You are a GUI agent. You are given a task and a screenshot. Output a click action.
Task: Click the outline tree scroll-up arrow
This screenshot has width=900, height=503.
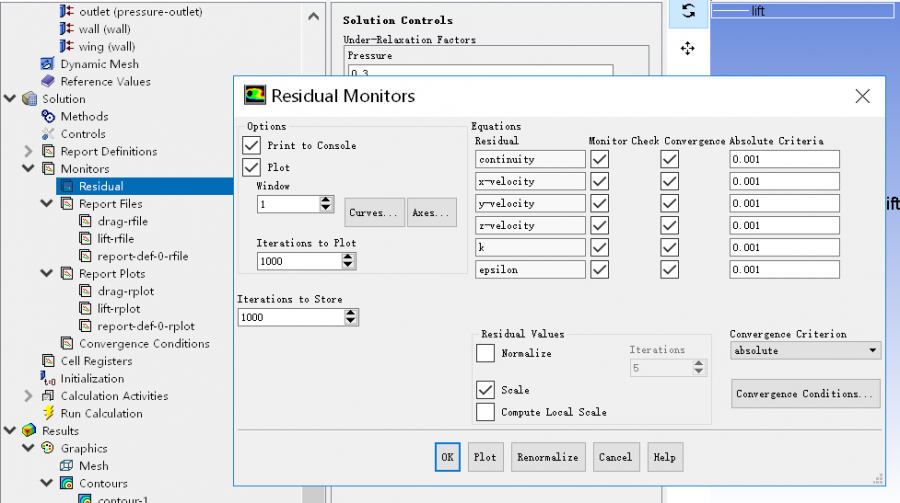pyautogui.click(x=313, y=16)
